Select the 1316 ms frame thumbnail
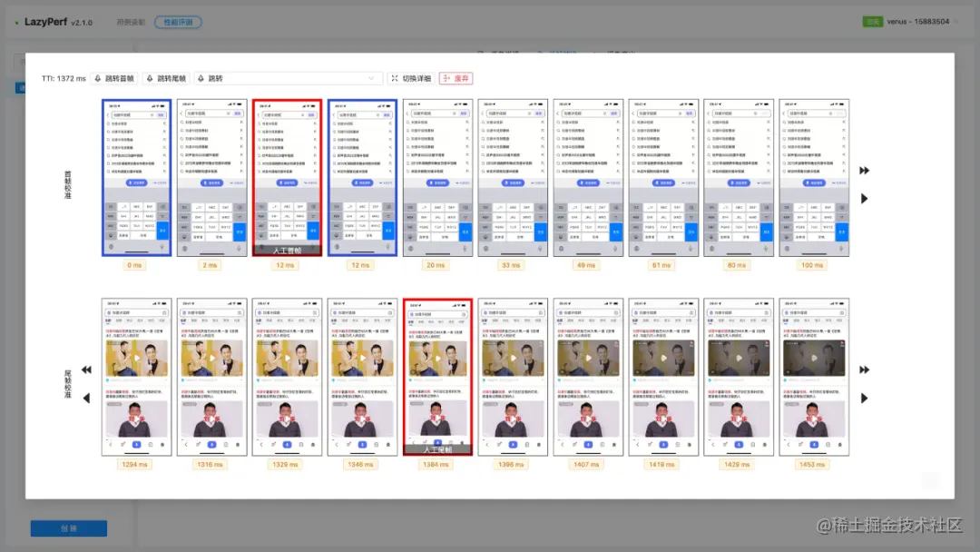This screenshot has width=980, height=552. point(211,377)
